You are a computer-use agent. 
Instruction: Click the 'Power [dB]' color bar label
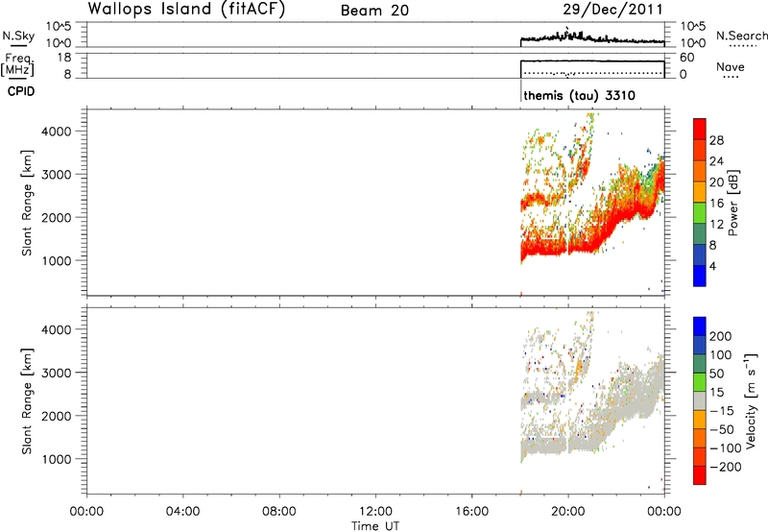coord(733,203)
